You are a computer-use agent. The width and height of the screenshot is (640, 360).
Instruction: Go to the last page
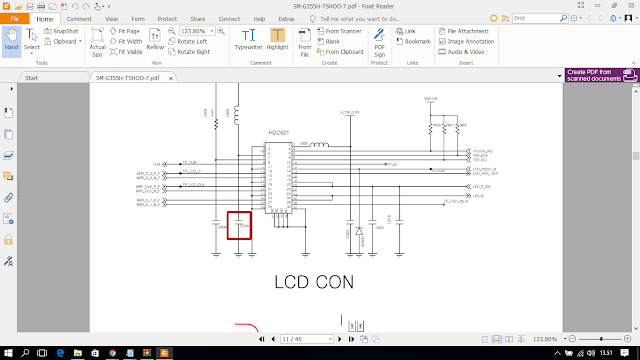coord(351,339)
